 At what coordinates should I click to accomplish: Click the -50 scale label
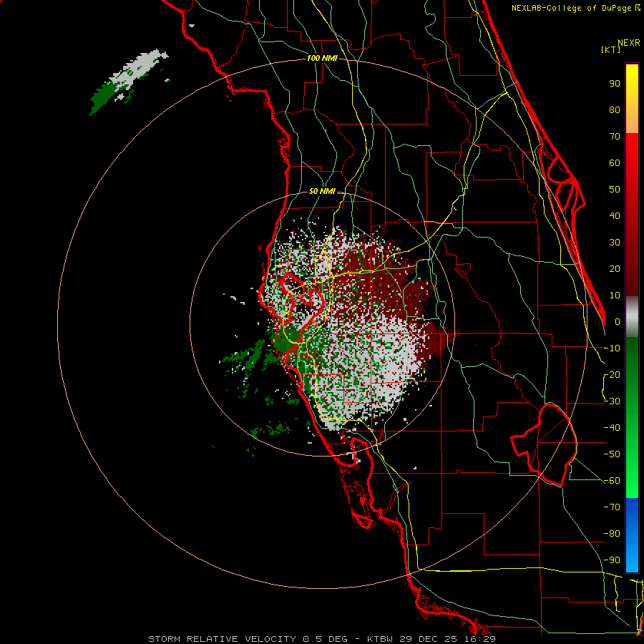click(612, 454)
